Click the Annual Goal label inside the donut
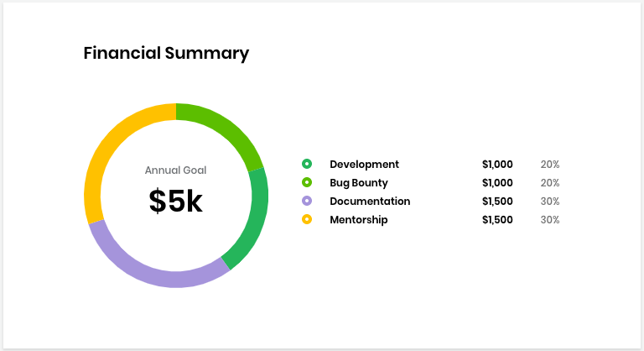 [x=176, y=170]
